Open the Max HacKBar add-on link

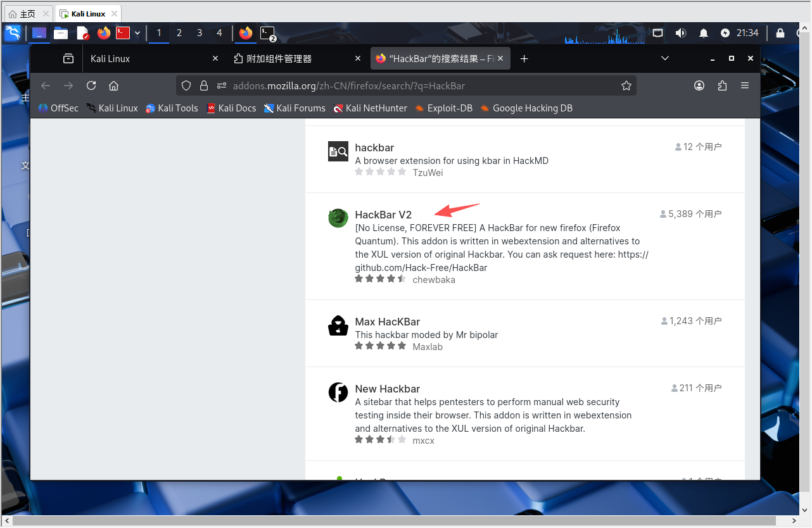[x=388, y=322]
